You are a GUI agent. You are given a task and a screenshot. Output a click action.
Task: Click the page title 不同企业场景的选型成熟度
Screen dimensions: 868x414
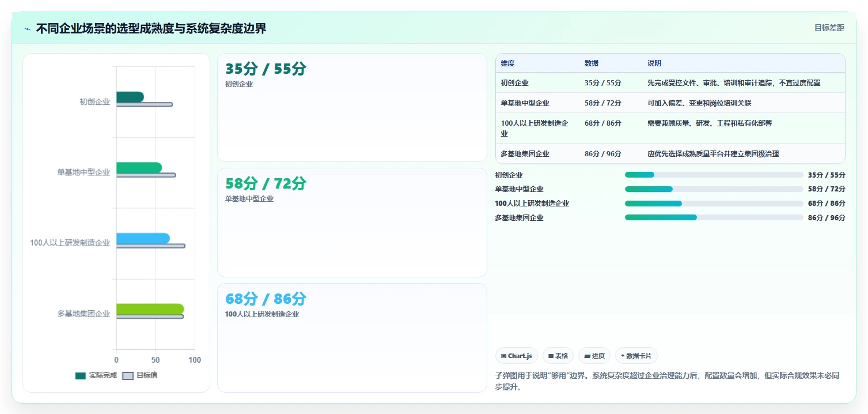click(151, 29)
